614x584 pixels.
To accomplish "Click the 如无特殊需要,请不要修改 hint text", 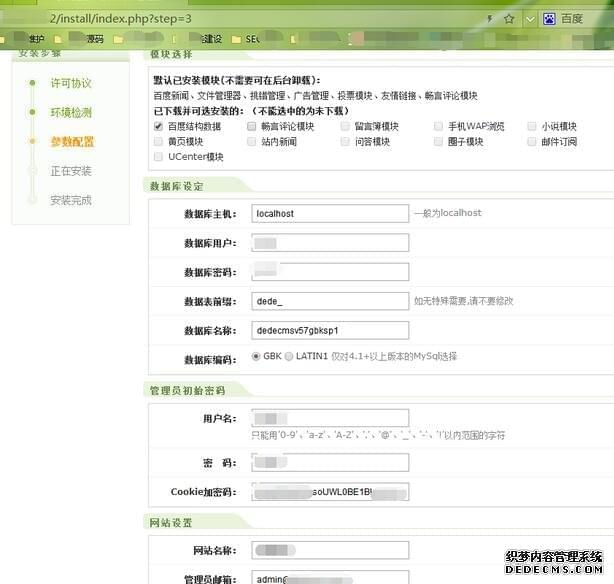I will (x=464, y=301).
